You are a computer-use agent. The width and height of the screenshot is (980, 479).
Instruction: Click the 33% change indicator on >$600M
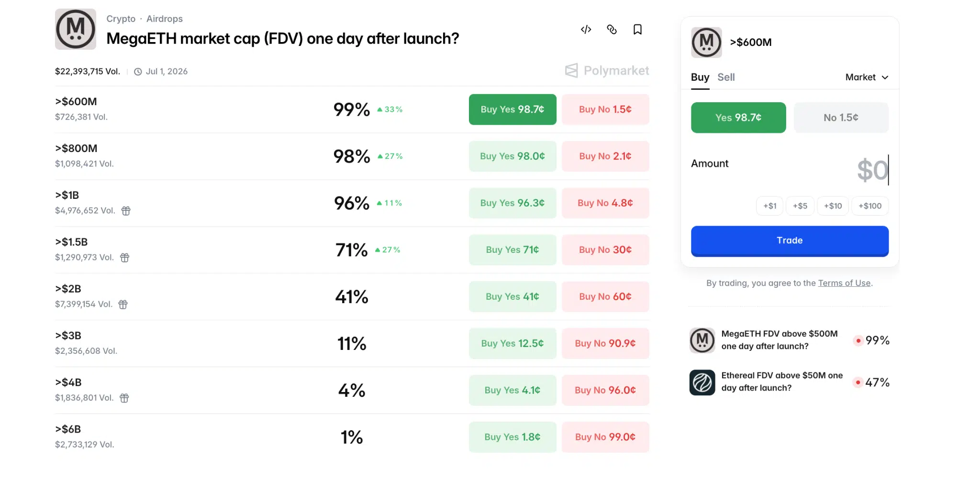click(390, 109)
